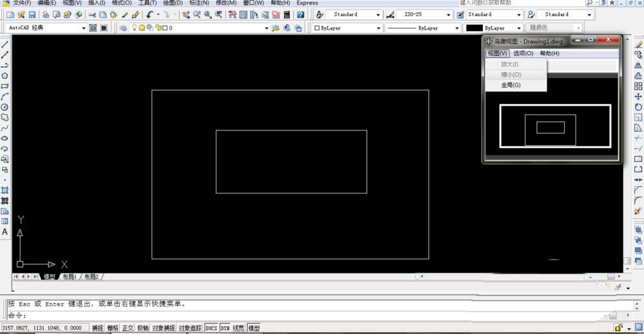Click the blue Help question-mark icon

301,15
